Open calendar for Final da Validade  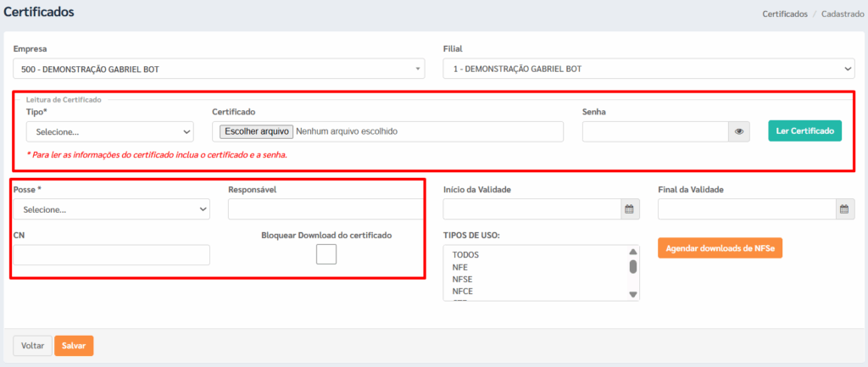click(x=844, y=209)
